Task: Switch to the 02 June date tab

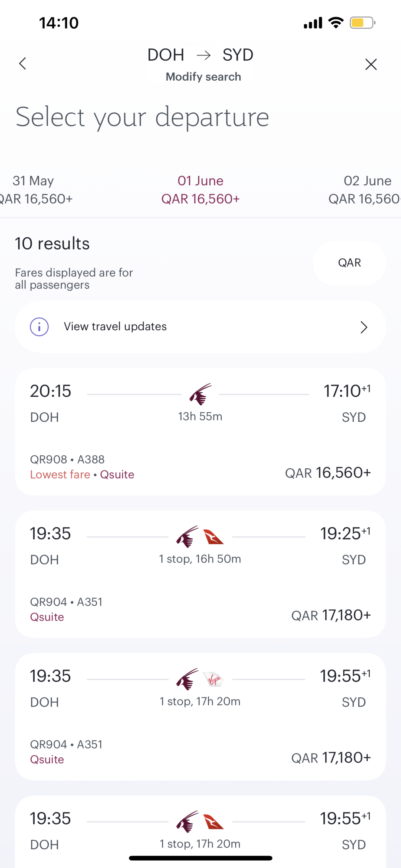Action: pyautogui.click(x=367, y=190)
